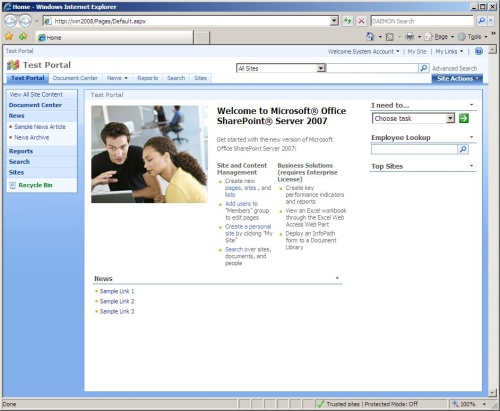Open Sample Link 3
Screen dimensions: 500x411
(x=117, y=311)
